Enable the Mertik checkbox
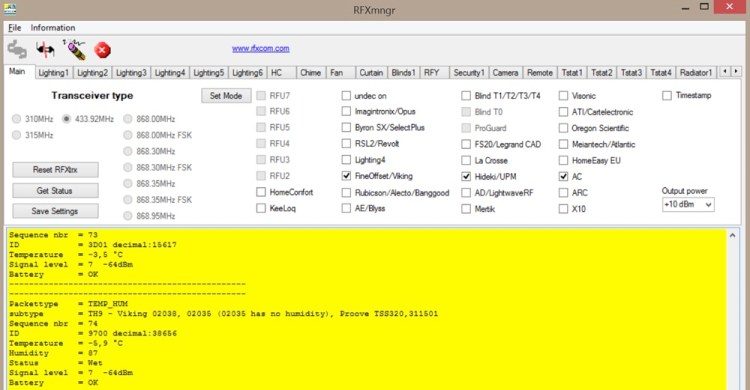The height and width of the screenshot is (390, 750). tap(466, 209)
